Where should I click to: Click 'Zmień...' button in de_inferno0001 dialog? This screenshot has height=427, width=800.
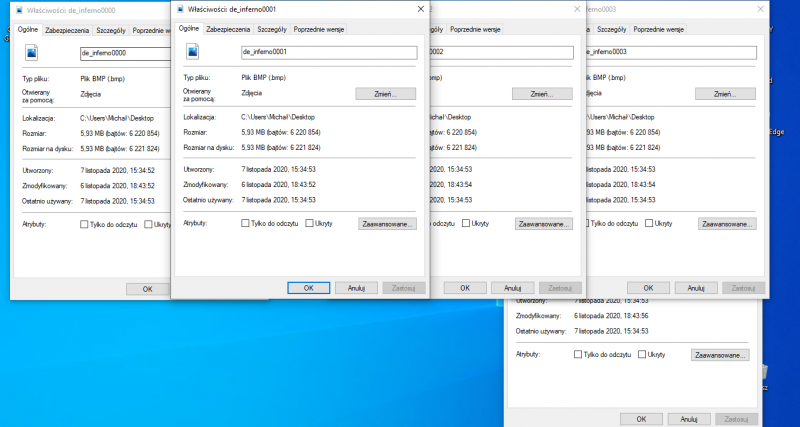(386, 93)
